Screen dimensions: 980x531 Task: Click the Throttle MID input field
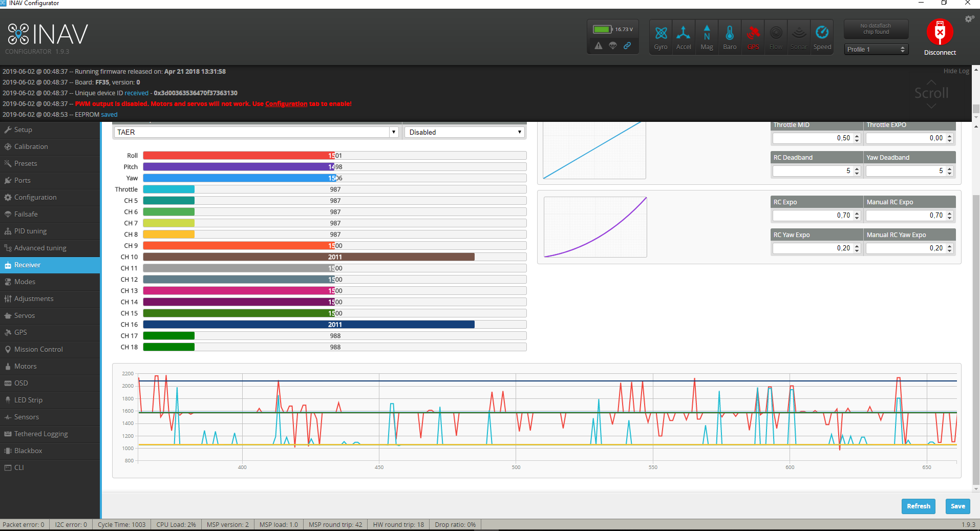(x=809, y=138)
